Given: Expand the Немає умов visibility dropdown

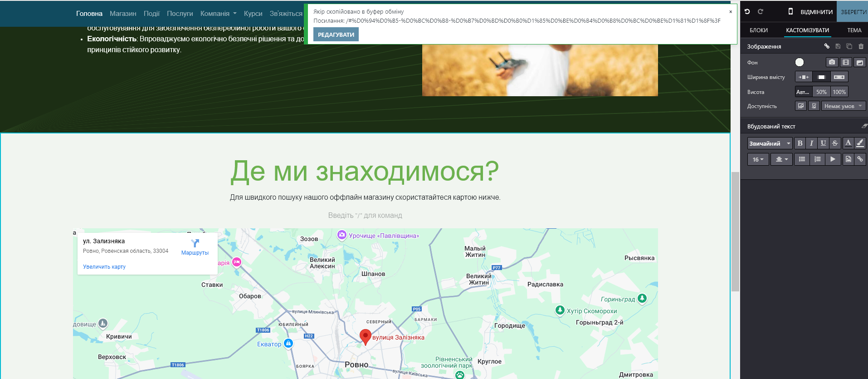Looking at the screenshot, I should click(843, 106).
